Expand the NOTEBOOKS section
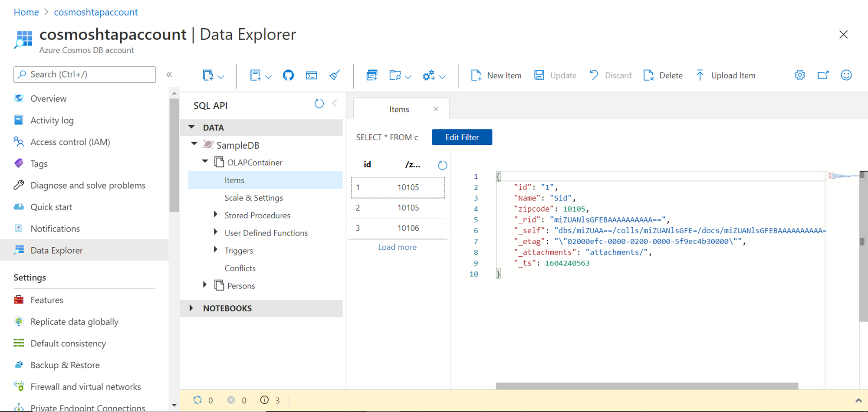The width and height of the screenshot is (868, 412). pyautogui.click(x=191, y=308)
